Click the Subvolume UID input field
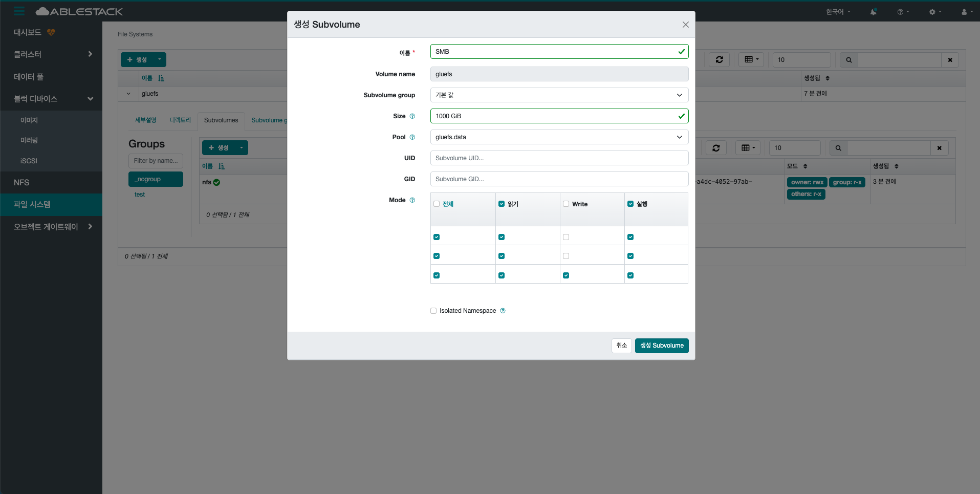980x494 pixels. click(x=559, y=158)
